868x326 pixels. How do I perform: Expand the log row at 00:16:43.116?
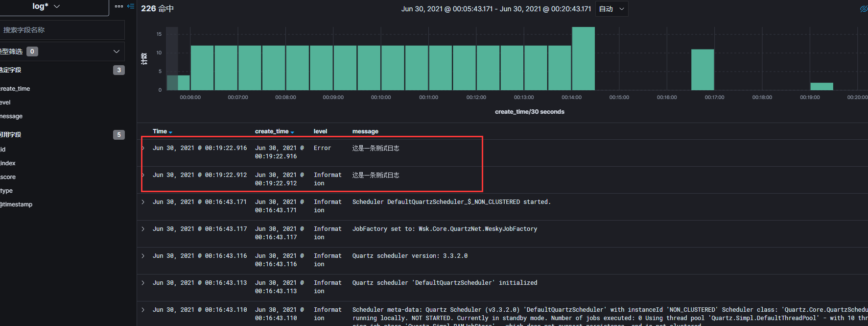pos(143,256)
